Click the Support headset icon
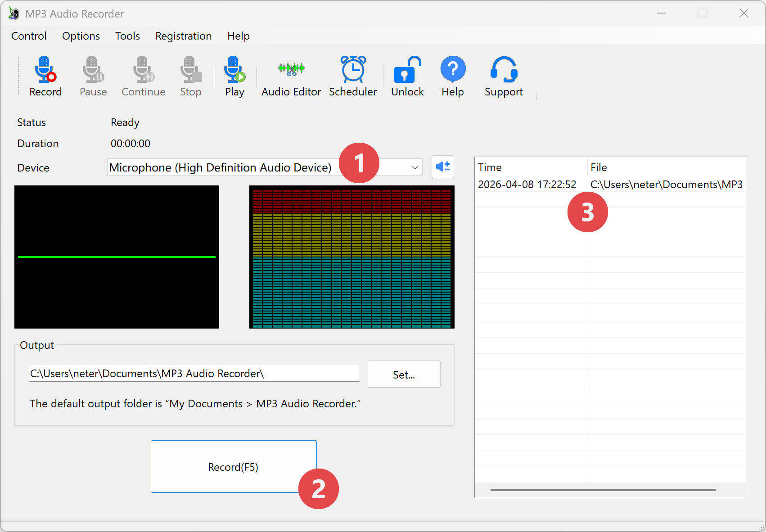The width and height of the screenshot is (766, 532). (x=504, y=69)
